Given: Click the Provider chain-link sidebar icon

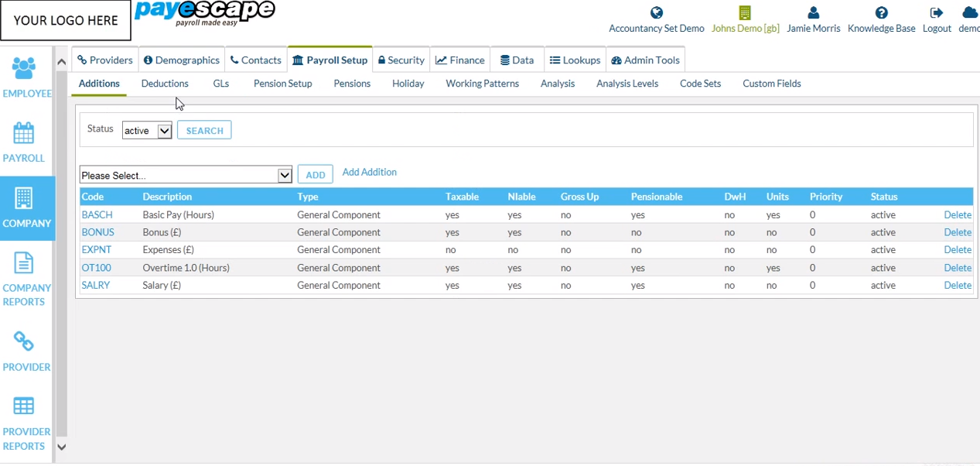Looking at the screenshot, I should click(x=26, y=342).
